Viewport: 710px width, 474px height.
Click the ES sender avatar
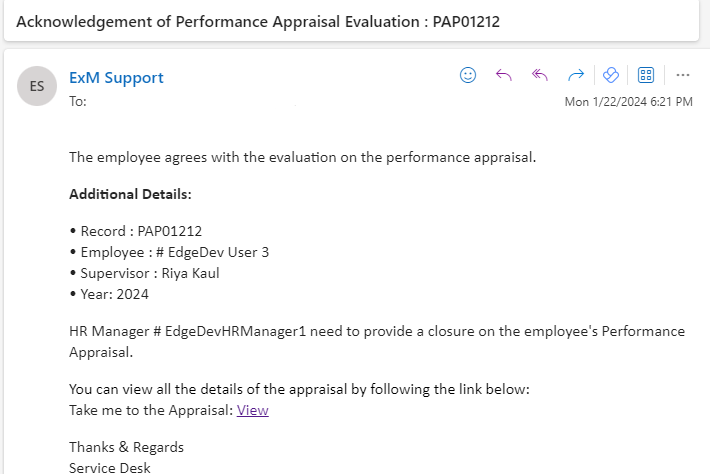(x=37, y=87)
